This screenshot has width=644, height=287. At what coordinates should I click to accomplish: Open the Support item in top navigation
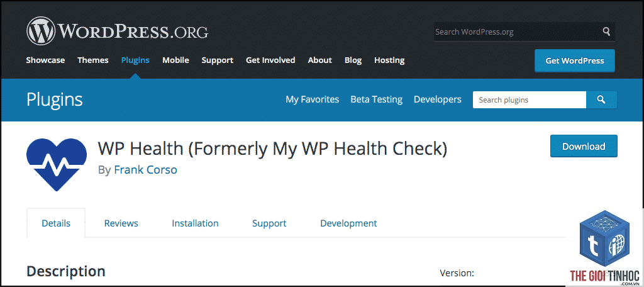click(x=217, y=60)
